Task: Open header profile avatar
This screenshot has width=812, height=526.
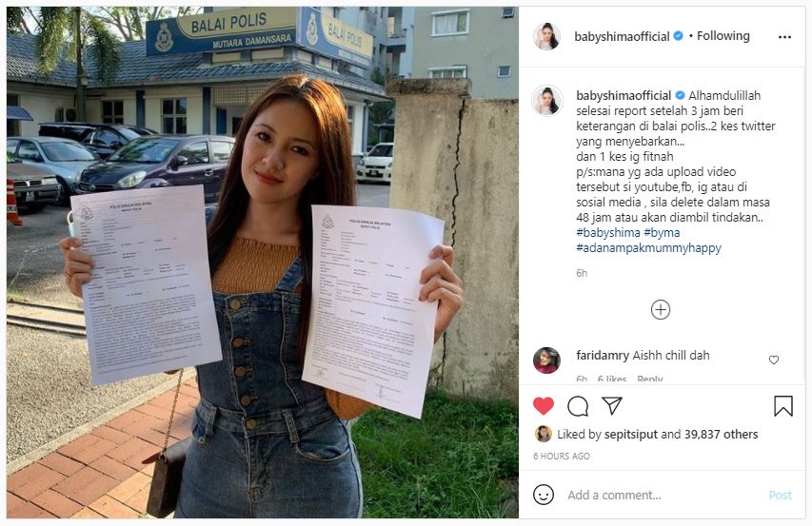Action: (546, 36)
